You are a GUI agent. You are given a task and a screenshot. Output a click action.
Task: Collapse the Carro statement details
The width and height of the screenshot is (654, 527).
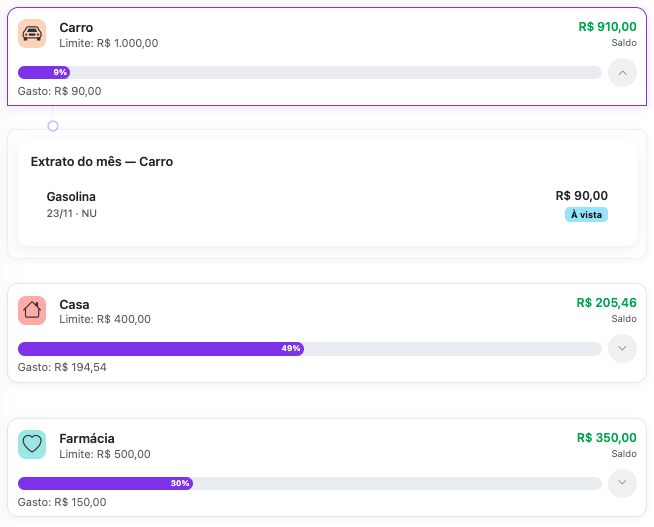tap(622, 73)
